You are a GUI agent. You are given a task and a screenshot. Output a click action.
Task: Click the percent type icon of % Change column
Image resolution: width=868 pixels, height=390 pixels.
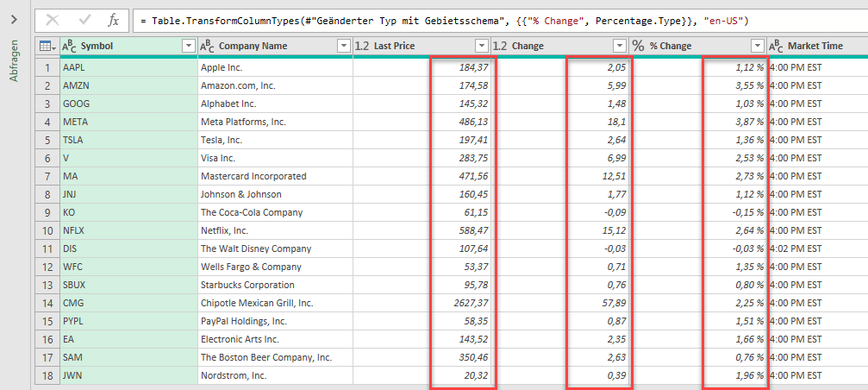(638, 47)
